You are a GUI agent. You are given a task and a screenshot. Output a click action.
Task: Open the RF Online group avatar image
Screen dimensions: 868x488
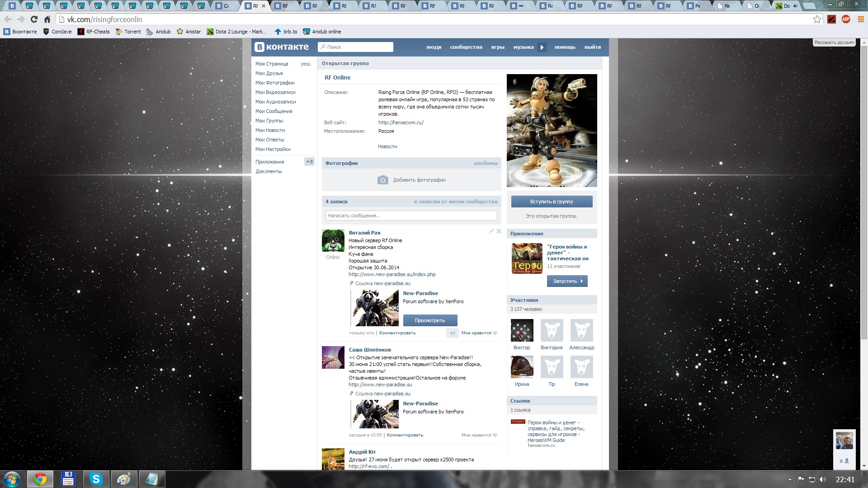(552, 131)
